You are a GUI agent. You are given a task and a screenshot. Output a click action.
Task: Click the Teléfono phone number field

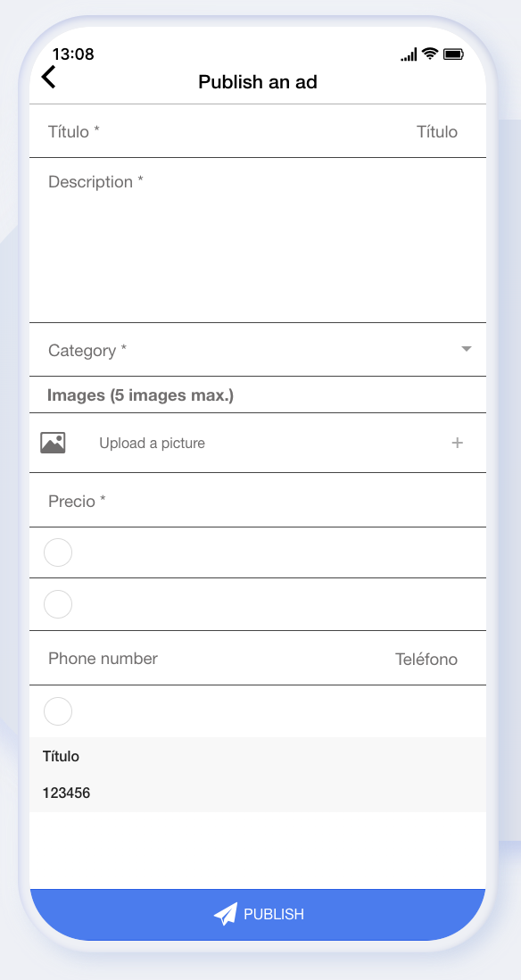[257, 658]
